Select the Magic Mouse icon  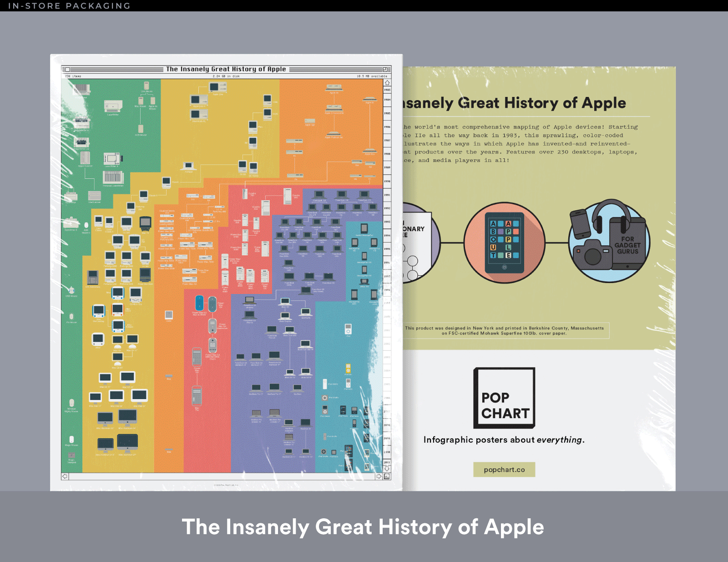[72, 440]
